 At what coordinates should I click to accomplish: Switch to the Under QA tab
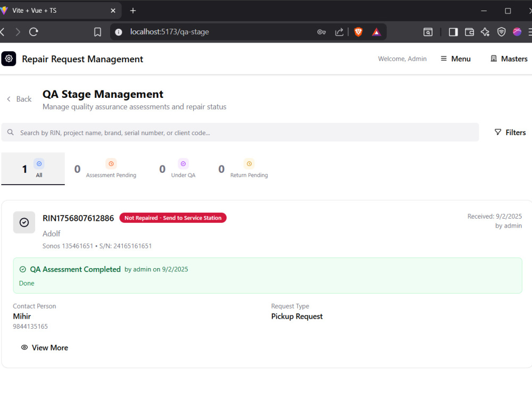coord(178,169)
